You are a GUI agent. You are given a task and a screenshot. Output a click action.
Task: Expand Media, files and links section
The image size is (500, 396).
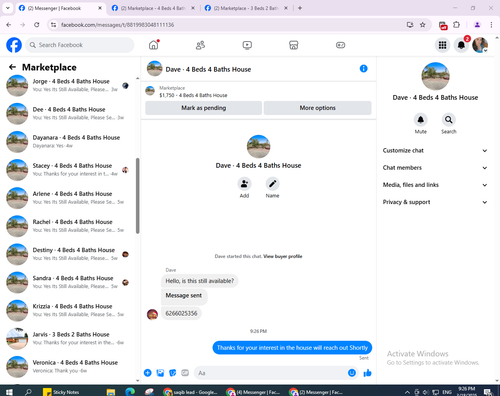tap(435, 185)
